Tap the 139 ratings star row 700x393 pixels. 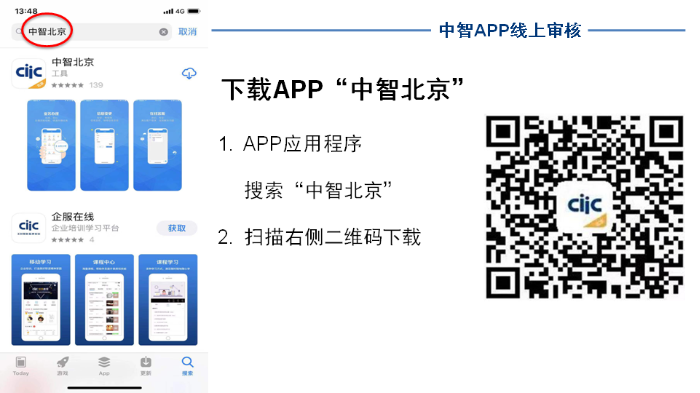[77, 85]
